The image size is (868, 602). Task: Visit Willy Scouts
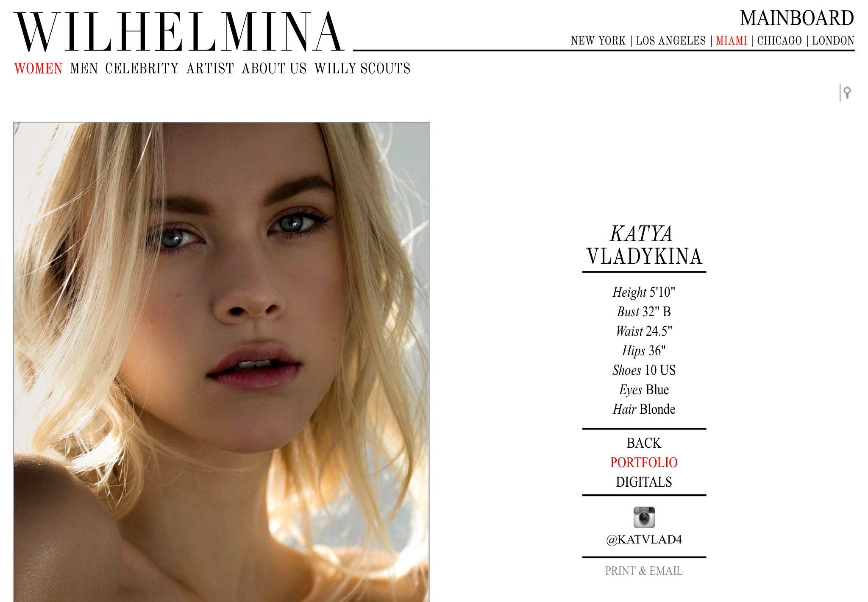(x=362, y=68)
